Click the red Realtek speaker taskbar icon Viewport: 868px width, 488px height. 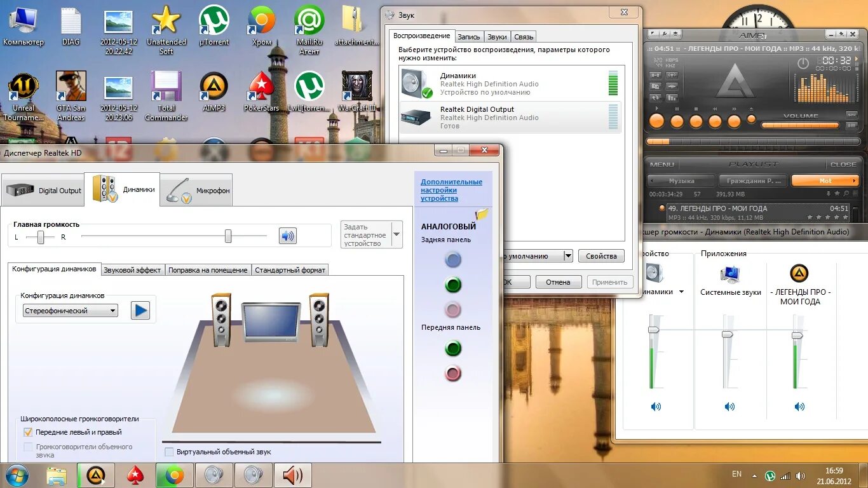[292, 475]
